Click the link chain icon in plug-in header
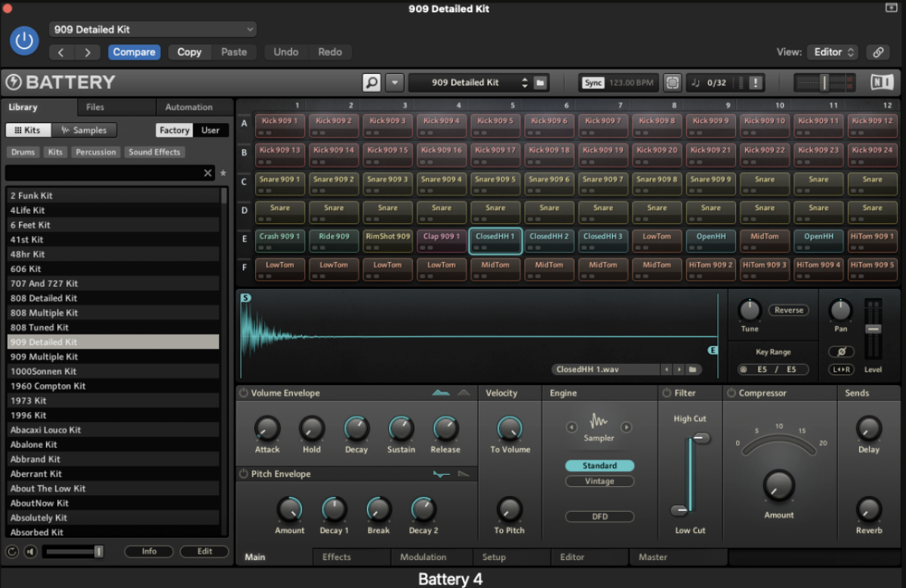906x588 pixels. (x=877, y=52)
